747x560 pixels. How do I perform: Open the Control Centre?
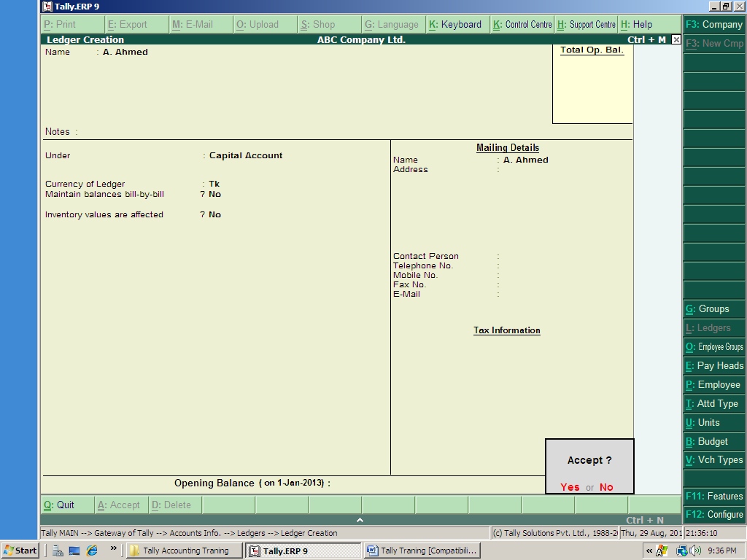522,24
